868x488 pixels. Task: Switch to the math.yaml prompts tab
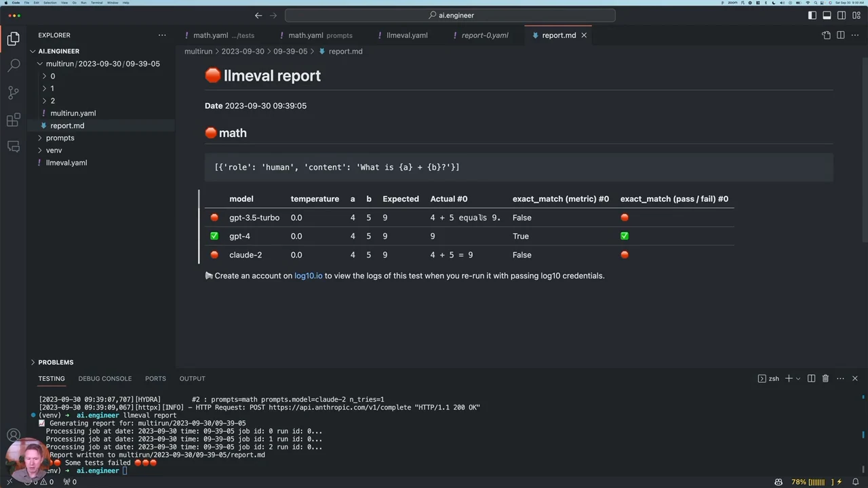tap(320, 35)
